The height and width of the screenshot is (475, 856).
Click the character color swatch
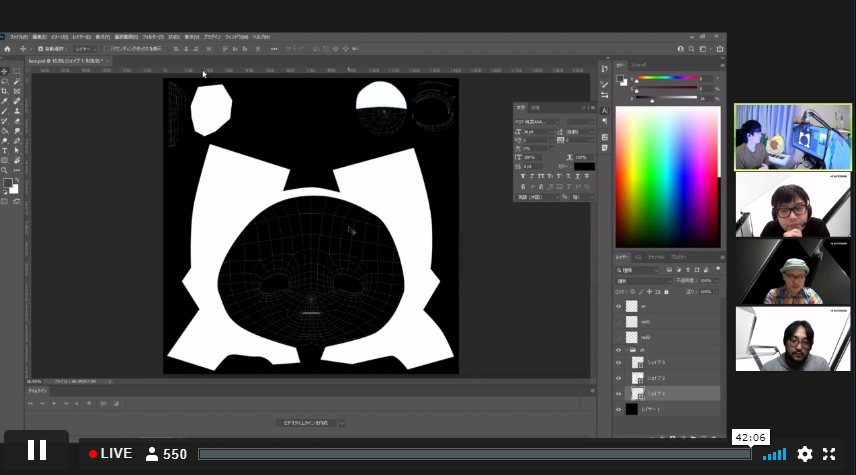click(x=584, y=167)
